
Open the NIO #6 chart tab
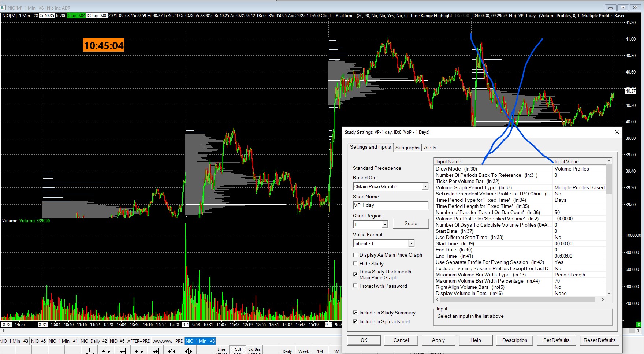coord(117,341)
